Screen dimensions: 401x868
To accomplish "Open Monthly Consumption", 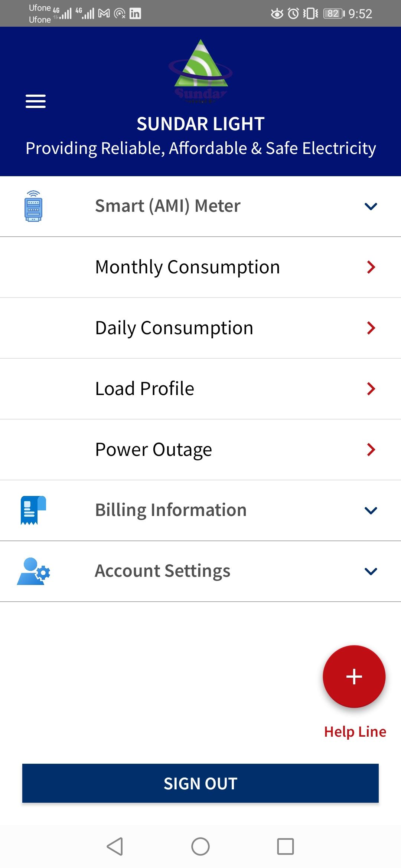I will (x=200, y=267).
